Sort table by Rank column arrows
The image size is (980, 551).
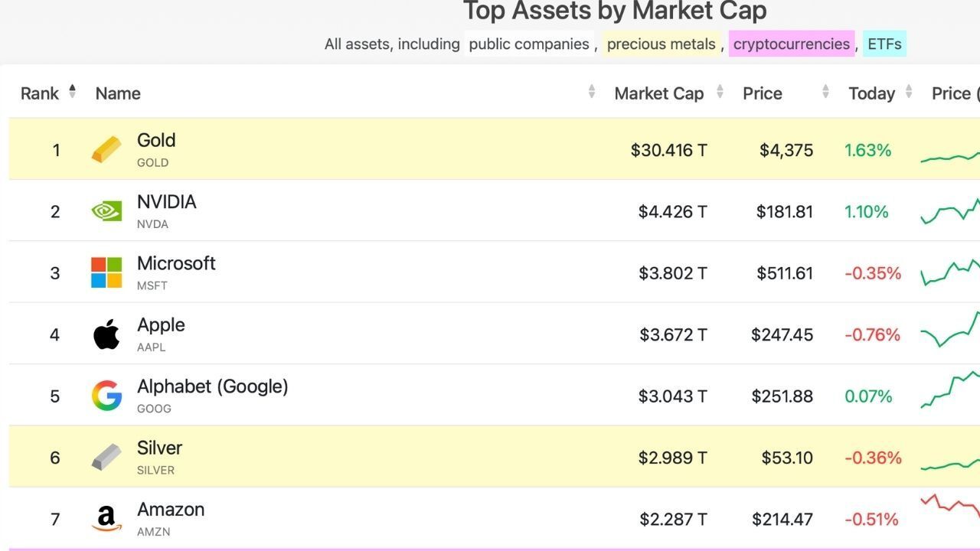point(72,92)
